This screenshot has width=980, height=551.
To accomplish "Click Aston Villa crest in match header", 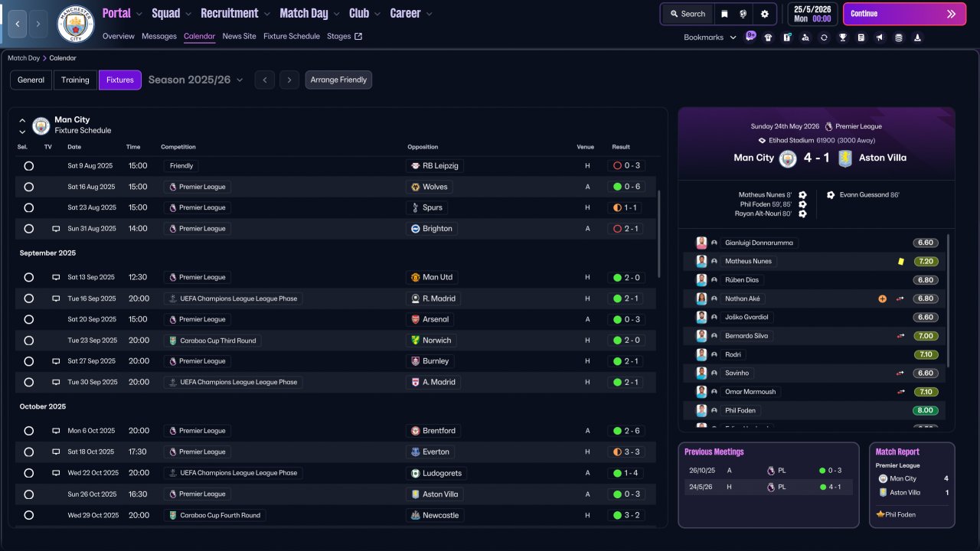I will [x=845, y=158].
